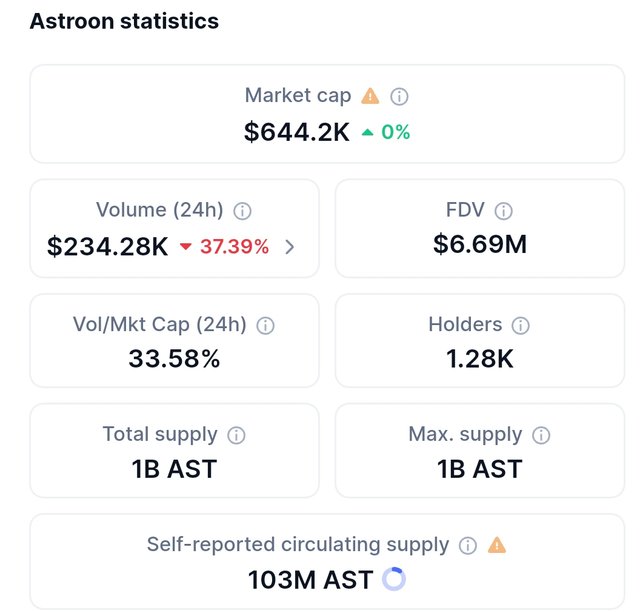Click the 103M AST circulating supply value
Image resolution: width=640 pixels, height=612 pixels.
[x=310, y=579]
